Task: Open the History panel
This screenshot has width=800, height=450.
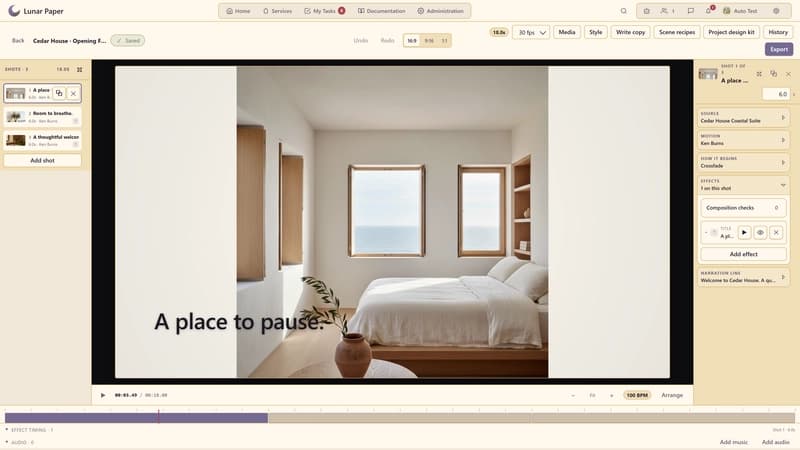Action: (778, 32)
